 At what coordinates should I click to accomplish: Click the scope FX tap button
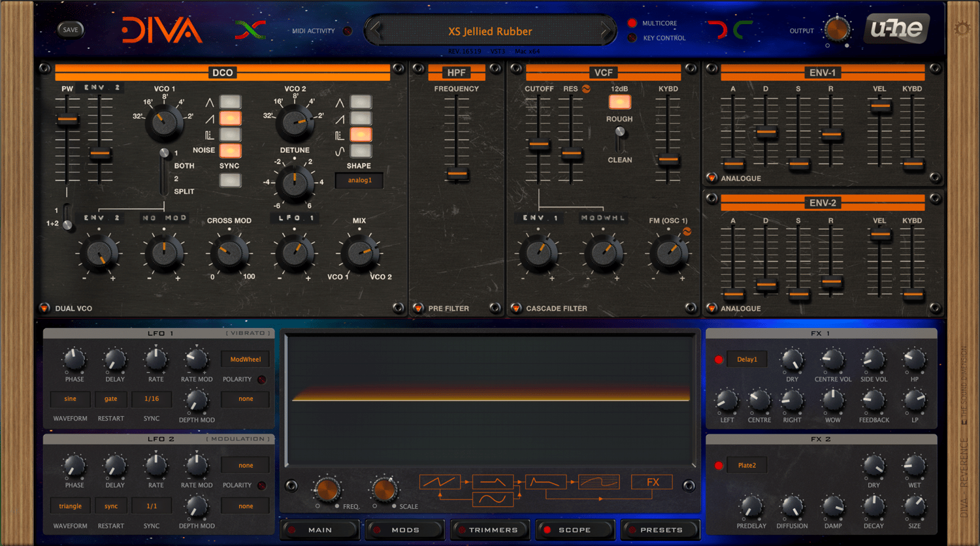652,482
